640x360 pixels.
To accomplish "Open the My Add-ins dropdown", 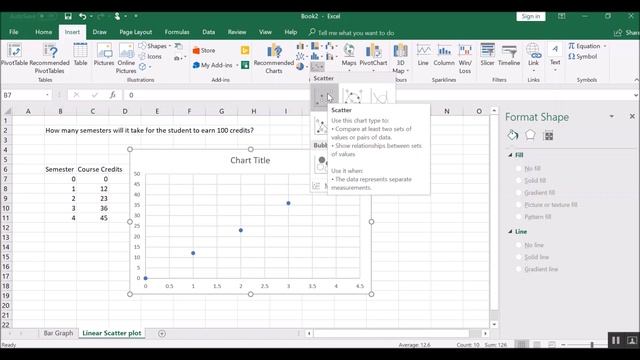I will 237,65.
